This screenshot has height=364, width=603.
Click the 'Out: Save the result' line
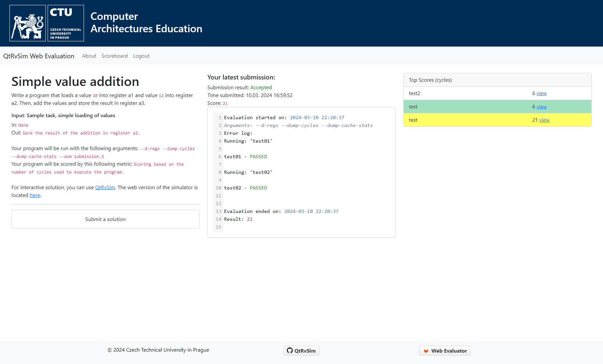(76, 133)
